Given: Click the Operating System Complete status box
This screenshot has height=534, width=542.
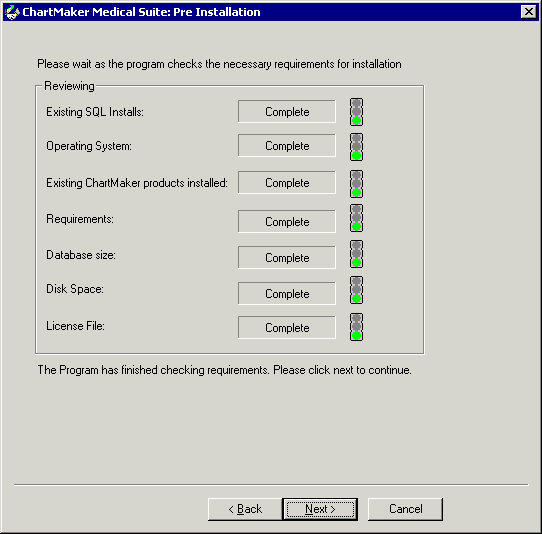Looking at the screenshot, I should coord(287,146).
